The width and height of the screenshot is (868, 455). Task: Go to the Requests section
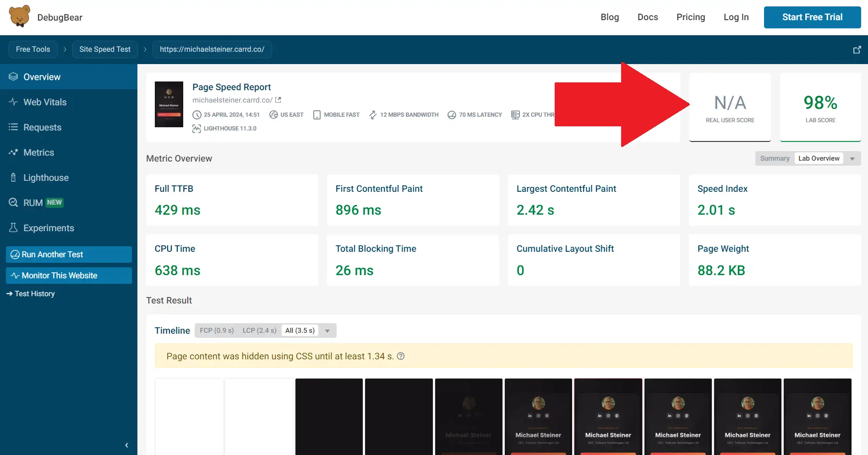[69, 127]
